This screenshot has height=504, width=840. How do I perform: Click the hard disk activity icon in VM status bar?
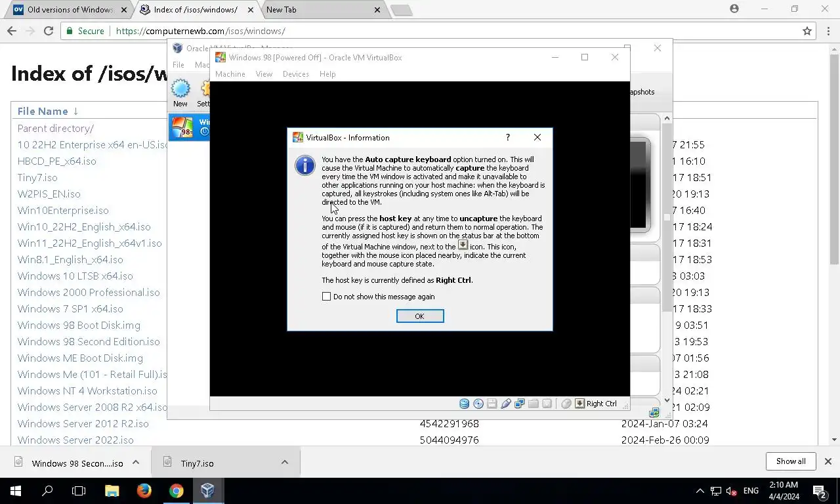(465, 404)
